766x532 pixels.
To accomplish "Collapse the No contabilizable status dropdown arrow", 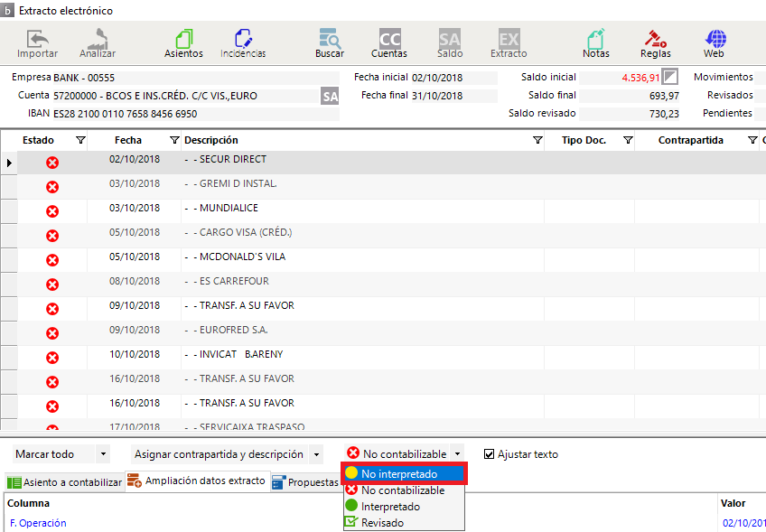I will click(457, 454).
